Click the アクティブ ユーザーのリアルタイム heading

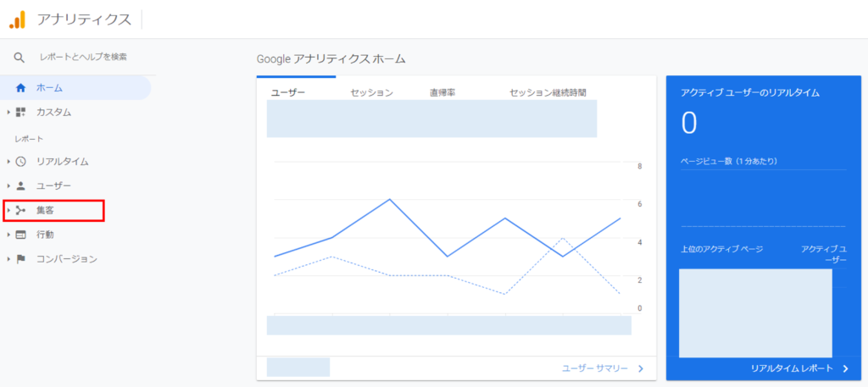(x=750, y=93)
